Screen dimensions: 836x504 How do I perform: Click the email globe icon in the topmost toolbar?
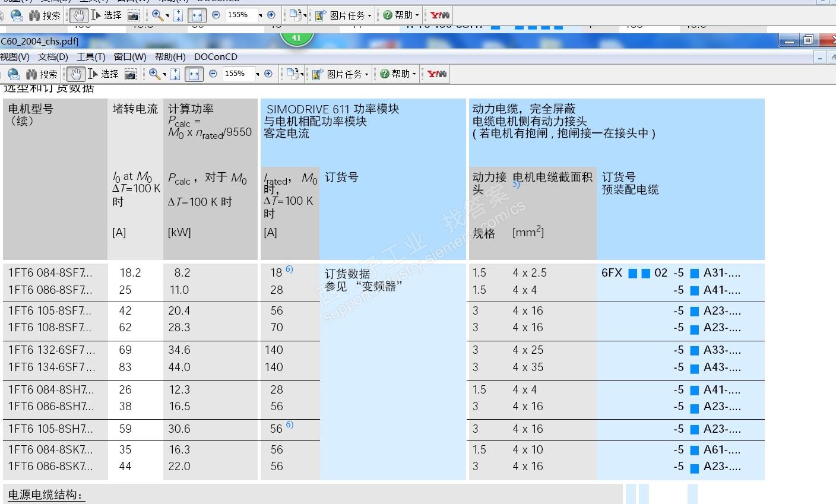point(17,15)
